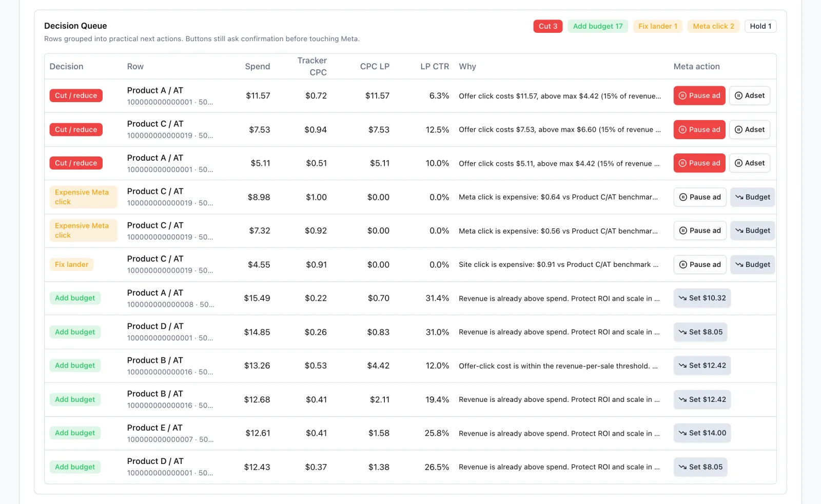Open Adset for the $5.11 spend row
This screenshot has height=504, width=821.
point(750,163)
